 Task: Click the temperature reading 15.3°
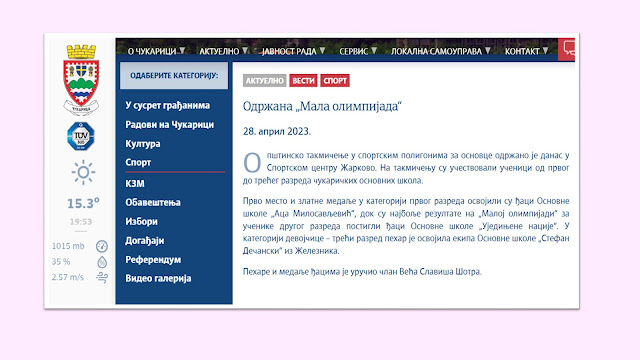point(83,203)
